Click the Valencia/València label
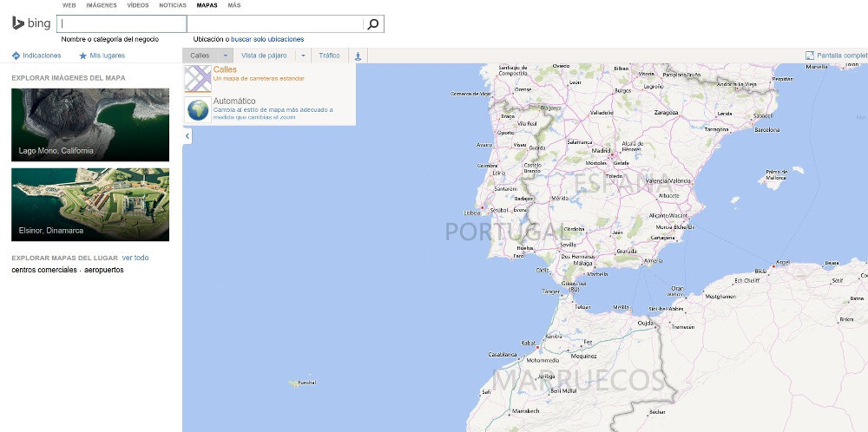868x432 pixels. (x=668, y=181)
